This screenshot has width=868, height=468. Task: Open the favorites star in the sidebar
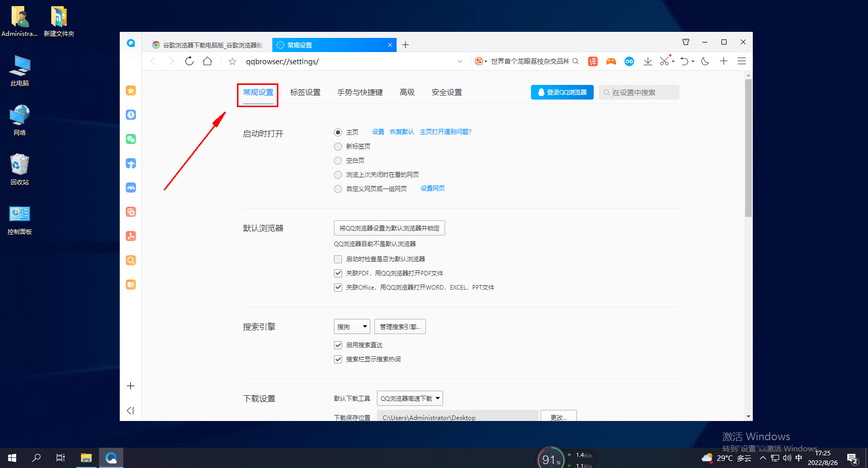[130, 90]
